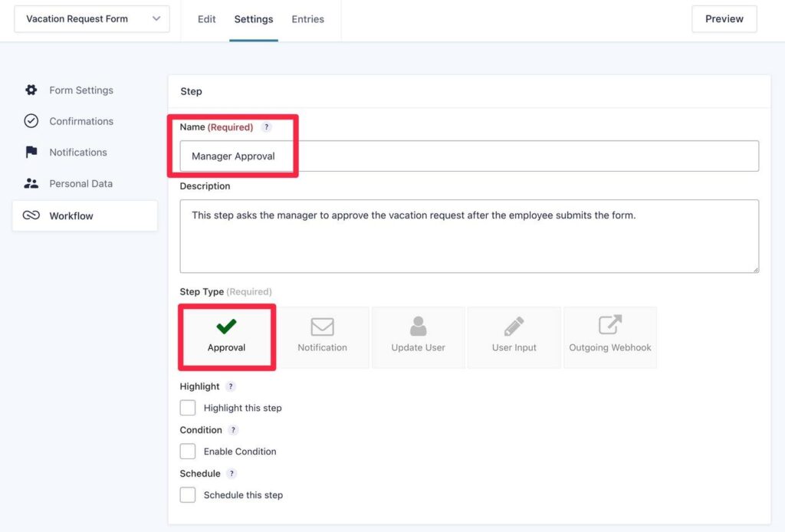785x532 pixels.
Task: Click the Notifications flag icon in sidebar
Action: pyautogui.click(x=31, y=152)
